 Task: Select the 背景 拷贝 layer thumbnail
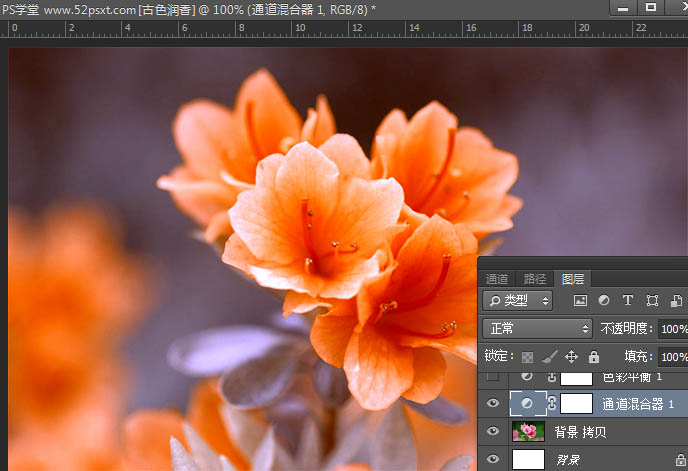point(528,431)
